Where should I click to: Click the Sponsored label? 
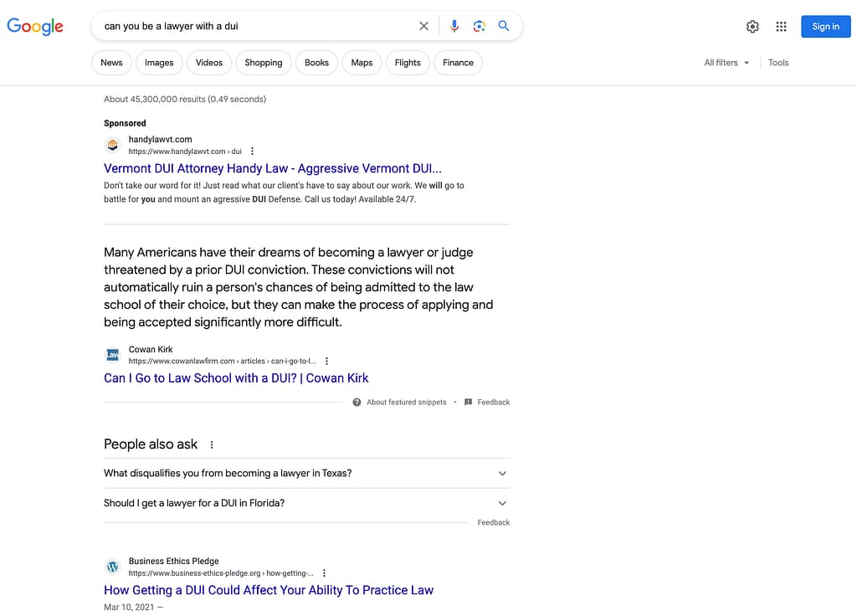click(x=125, y=124)
